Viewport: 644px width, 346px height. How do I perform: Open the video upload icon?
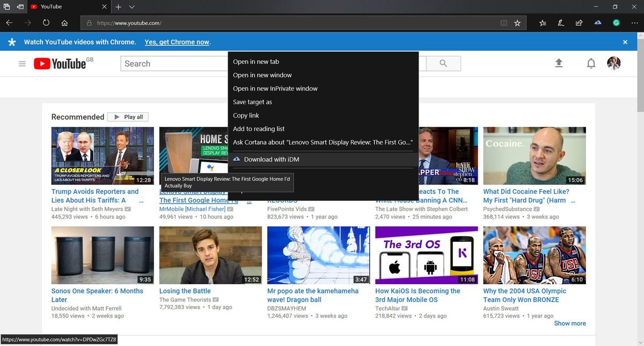559,63
